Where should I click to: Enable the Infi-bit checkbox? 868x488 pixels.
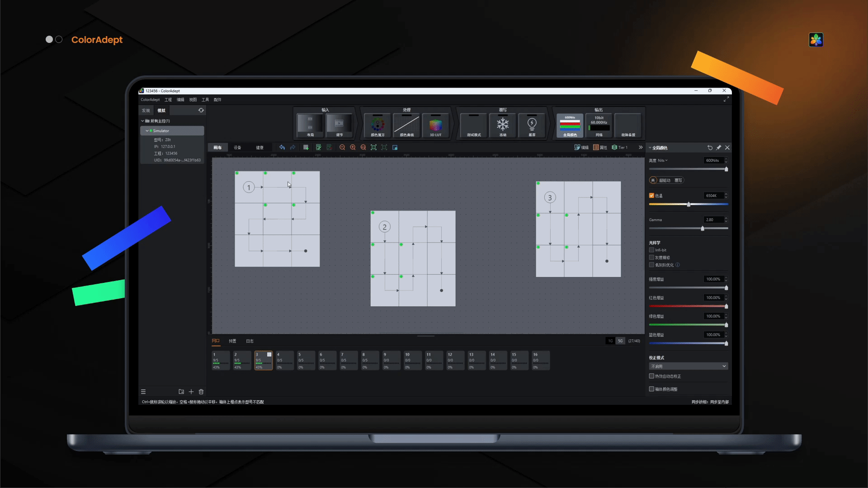pos(651,250)
